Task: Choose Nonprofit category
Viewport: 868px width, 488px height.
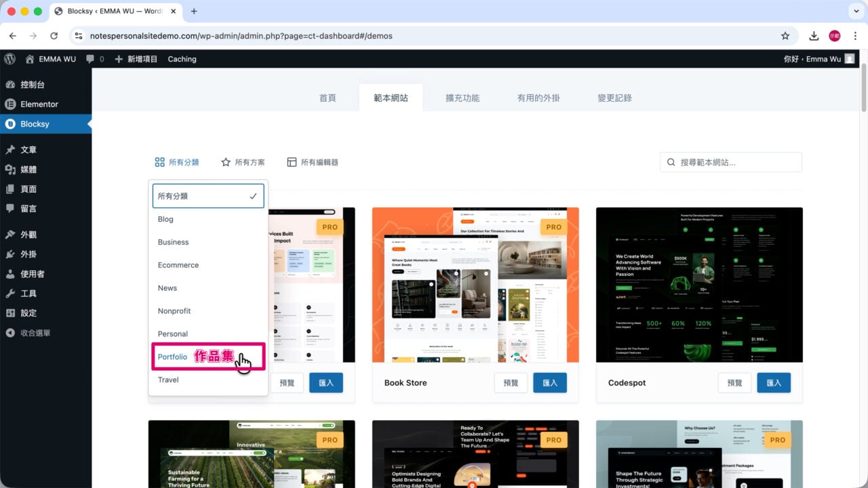Action: click(208, 311)
